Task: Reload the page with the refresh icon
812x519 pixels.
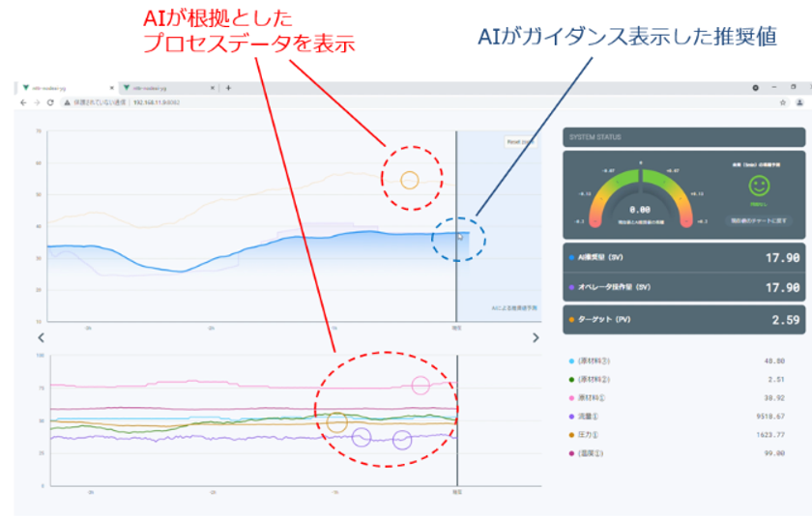Action: tap(50, 102)
